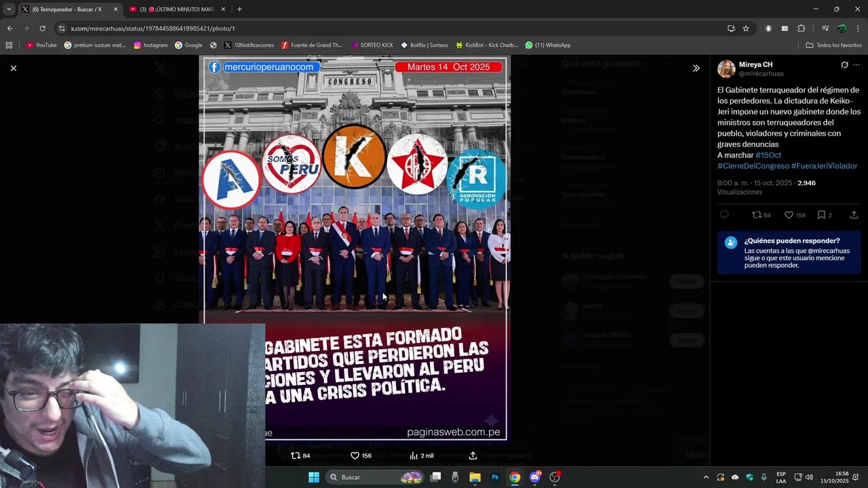Close the YouTube ÚLTIMO MINUTO tab
This screenshot has width=868, height=488.
(224, 9)
